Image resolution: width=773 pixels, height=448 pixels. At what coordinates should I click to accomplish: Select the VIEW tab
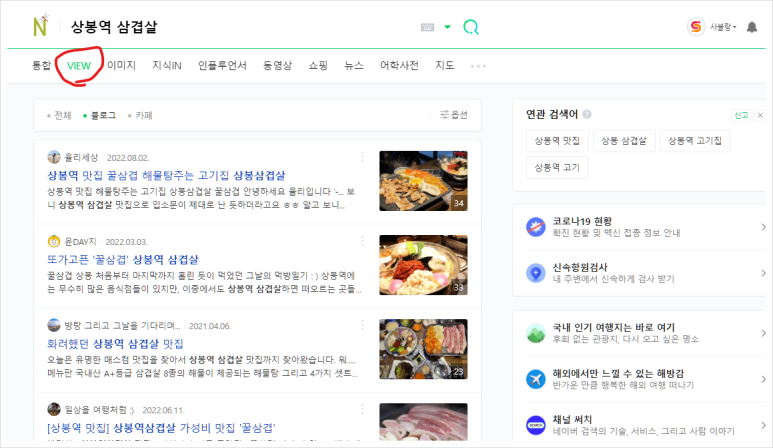79,66
